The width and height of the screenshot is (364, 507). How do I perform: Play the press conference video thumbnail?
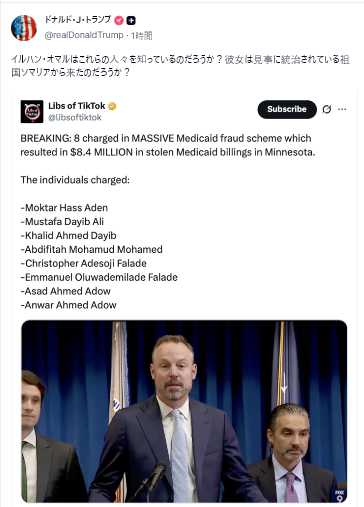point(184,411)
